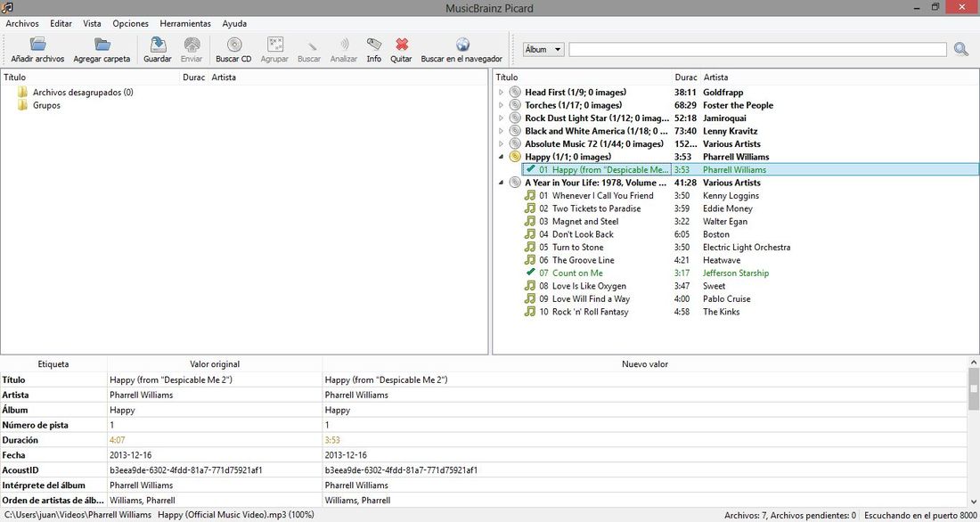
Task: Click the Valor original column header
Action: point(215,363)
